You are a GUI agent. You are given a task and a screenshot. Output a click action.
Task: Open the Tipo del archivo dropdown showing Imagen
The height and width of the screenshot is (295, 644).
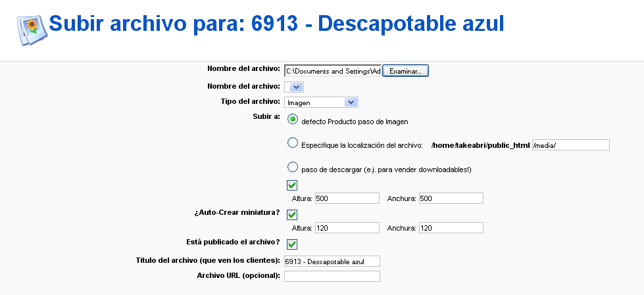[x=321, y=102]
